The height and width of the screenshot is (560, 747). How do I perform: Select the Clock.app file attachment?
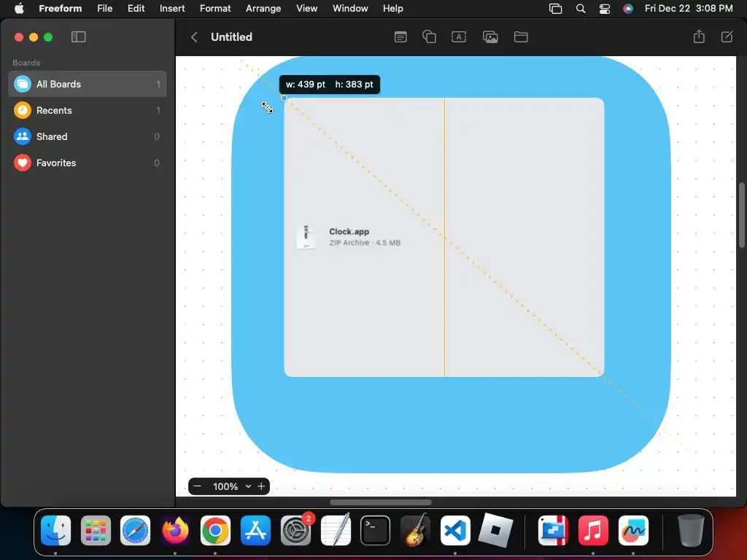(348, 237)
